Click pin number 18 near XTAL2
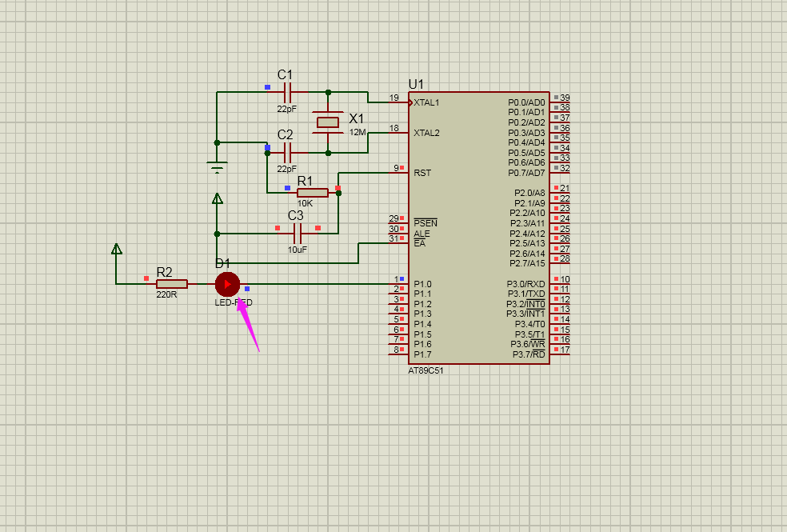The image size is (787, 532). 394,128
